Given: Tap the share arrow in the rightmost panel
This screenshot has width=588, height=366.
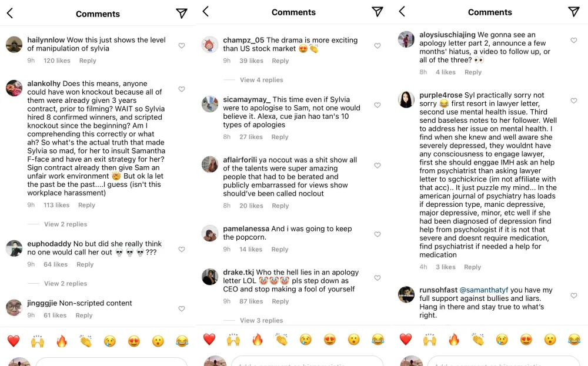Looking at the screenshot, I should (x=574, y=12).
